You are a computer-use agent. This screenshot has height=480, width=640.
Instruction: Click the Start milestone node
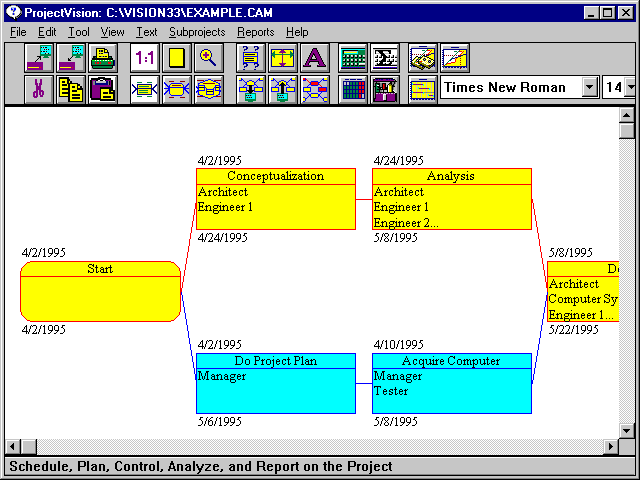coord(100,292)
